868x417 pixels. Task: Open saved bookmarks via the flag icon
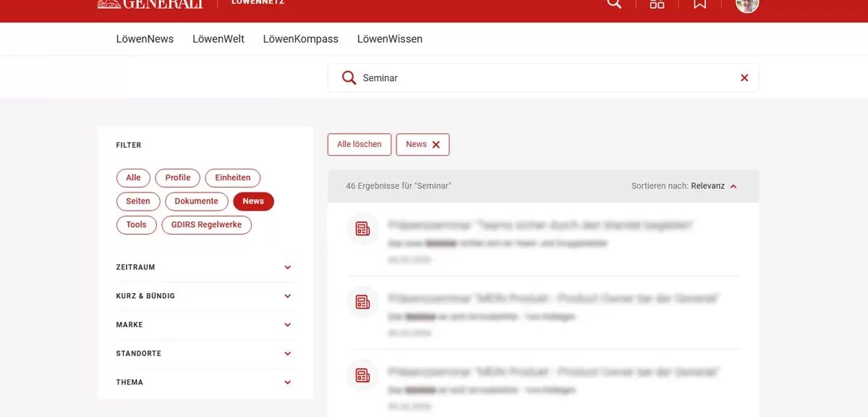tap(699, 4)
